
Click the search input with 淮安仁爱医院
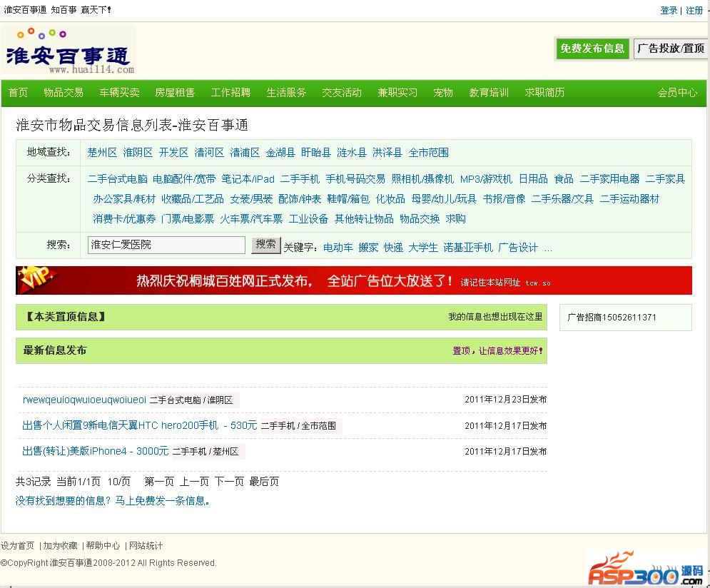tap(167, 245)
